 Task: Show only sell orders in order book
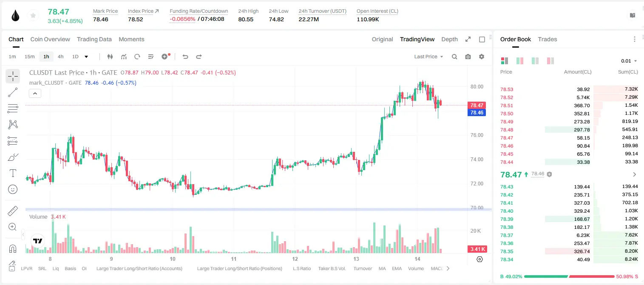(550, 61)
